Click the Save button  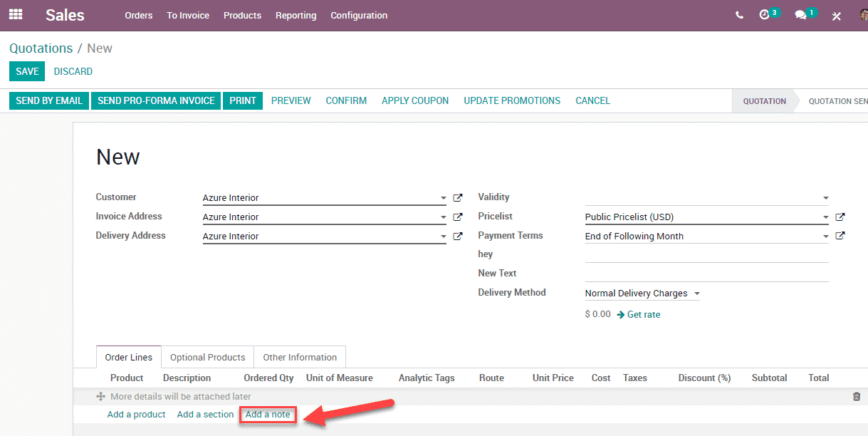pyautogui.click(x=27, y=71)
